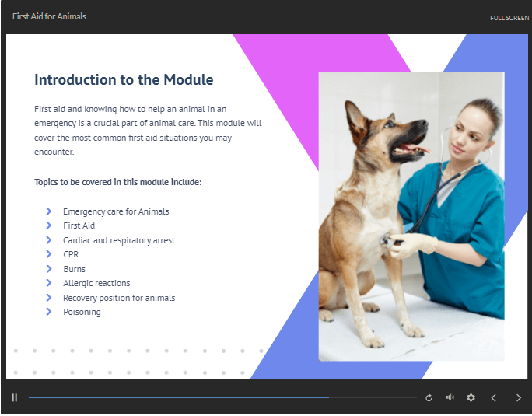This screenshot has height=416, width=532.
Task: Click the Introduction to the Module heading
Action: 124,80
